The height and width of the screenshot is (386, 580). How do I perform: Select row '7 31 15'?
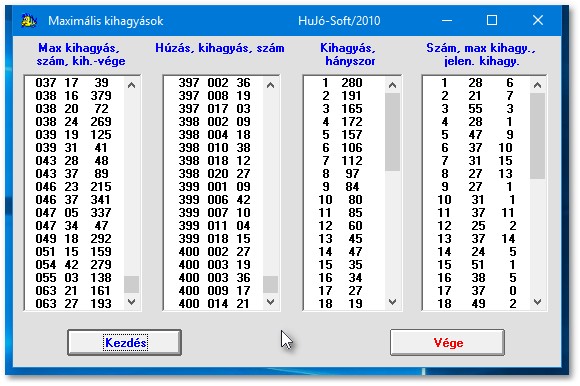477,160
